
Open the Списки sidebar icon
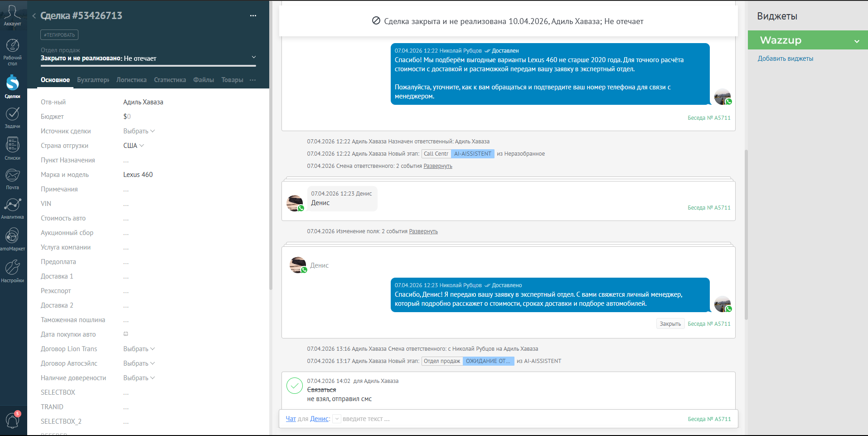(x=12, y=148)
